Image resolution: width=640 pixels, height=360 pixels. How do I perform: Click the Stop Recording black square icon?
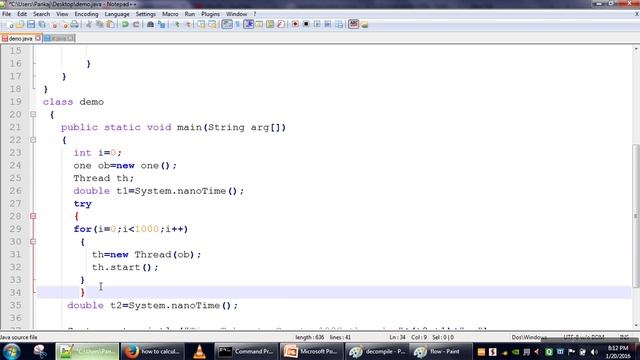tap(306, 25)
